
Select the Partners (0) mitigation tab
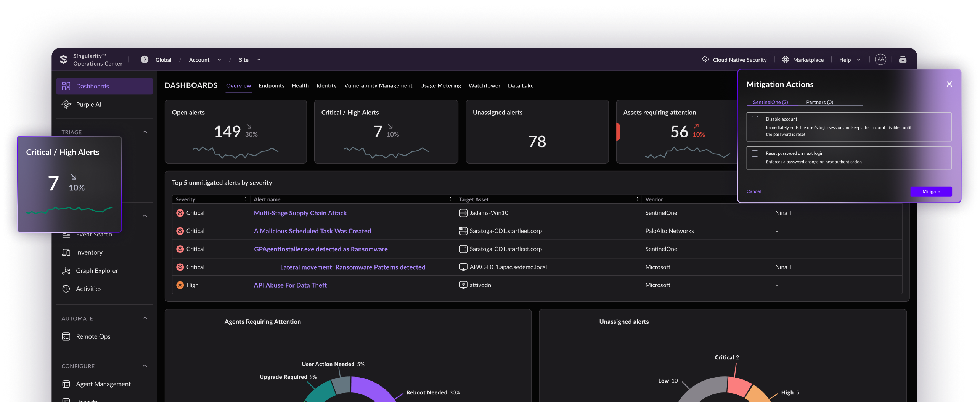click(819, 102)
